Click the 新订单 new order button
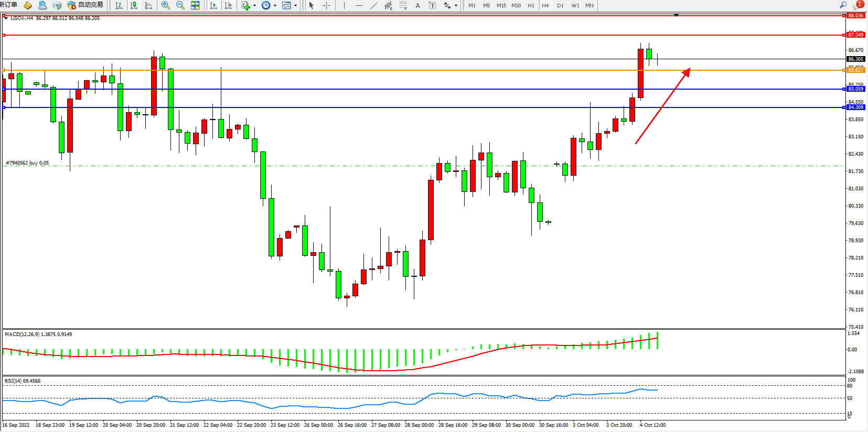Screen dimensions: 868x432 click(9, 5)
